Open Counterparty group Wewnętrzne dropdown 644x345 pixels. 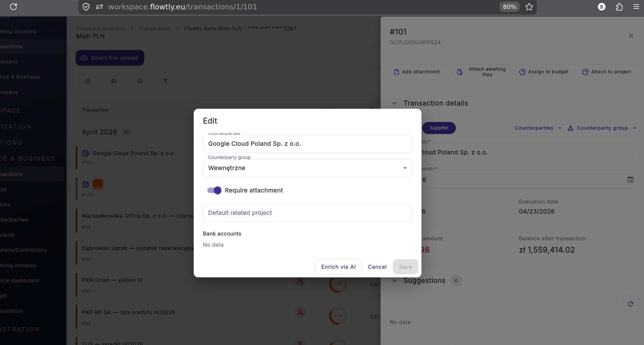pos(307,168)
